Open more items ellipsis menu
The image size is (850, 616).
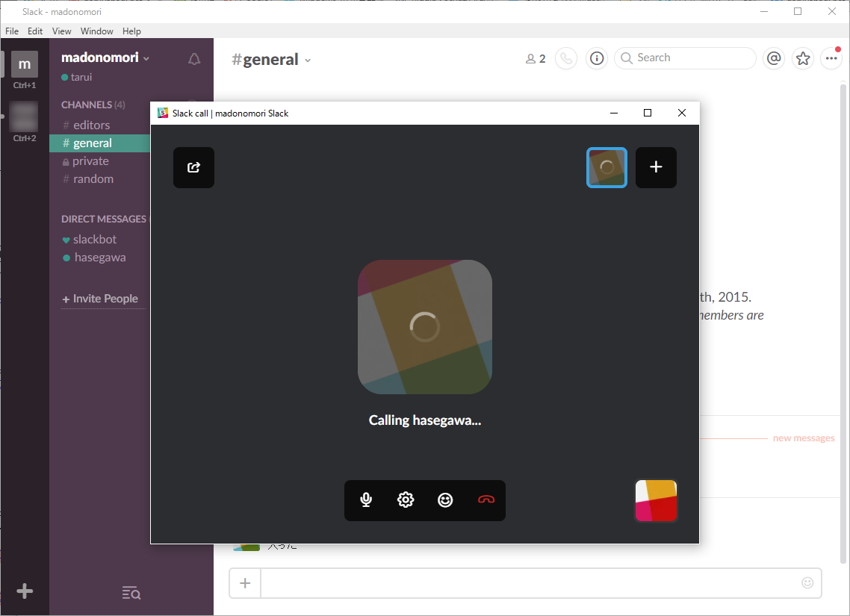click(831, 58)
